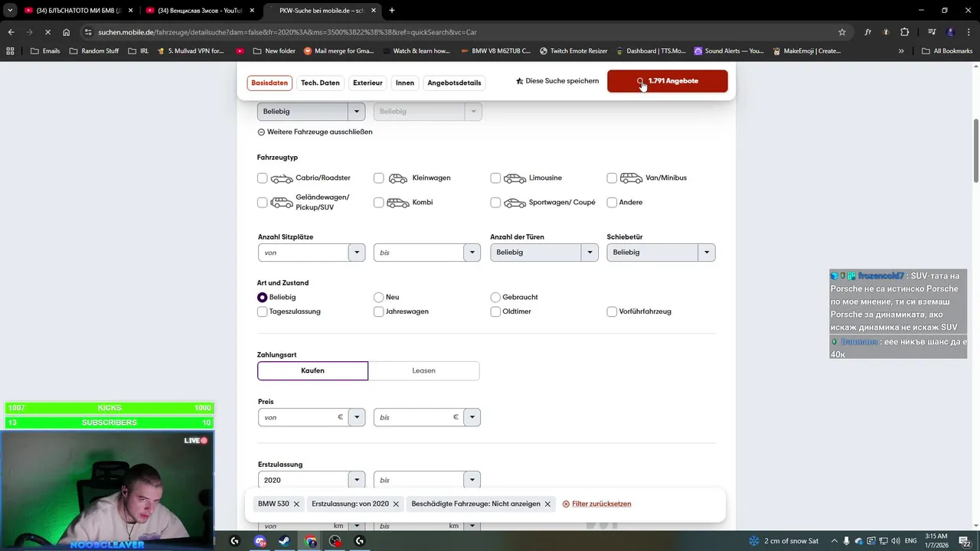
Task: Open the Sound Alerts bookmark
Action: 729,51
